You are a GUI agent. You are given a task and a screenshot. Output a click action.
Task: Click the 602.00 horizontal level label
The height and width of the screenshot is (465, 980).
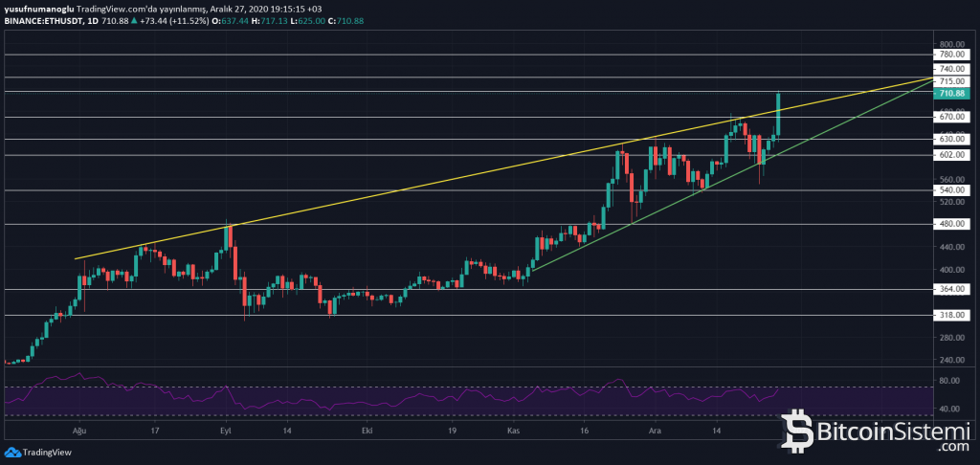951,155
